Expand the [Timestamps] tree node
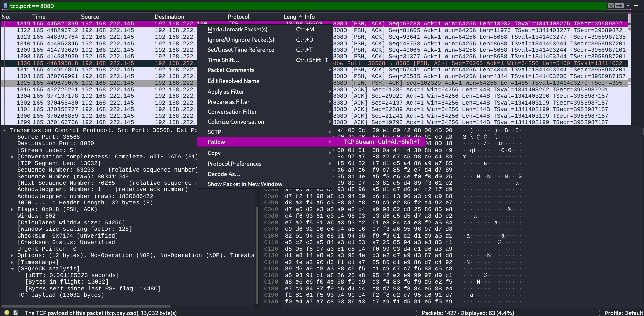This screenshot has width=644, height=316. coord(13,262)
